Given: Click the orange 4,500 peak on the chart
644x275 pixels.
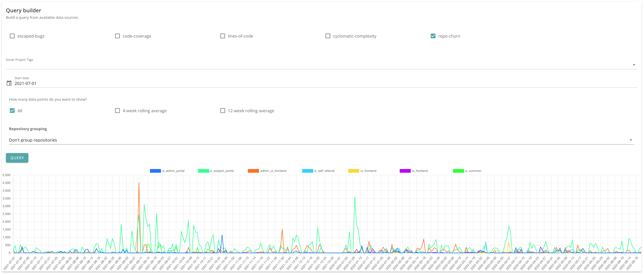Looking at the screenshot, I should point(139,183).
